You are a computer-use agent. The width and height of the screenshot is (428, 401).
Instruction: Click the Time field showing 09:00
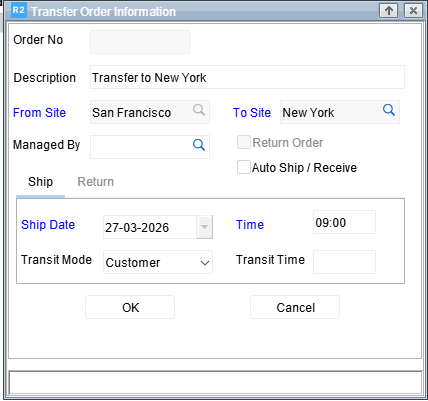tap(344, 222)
